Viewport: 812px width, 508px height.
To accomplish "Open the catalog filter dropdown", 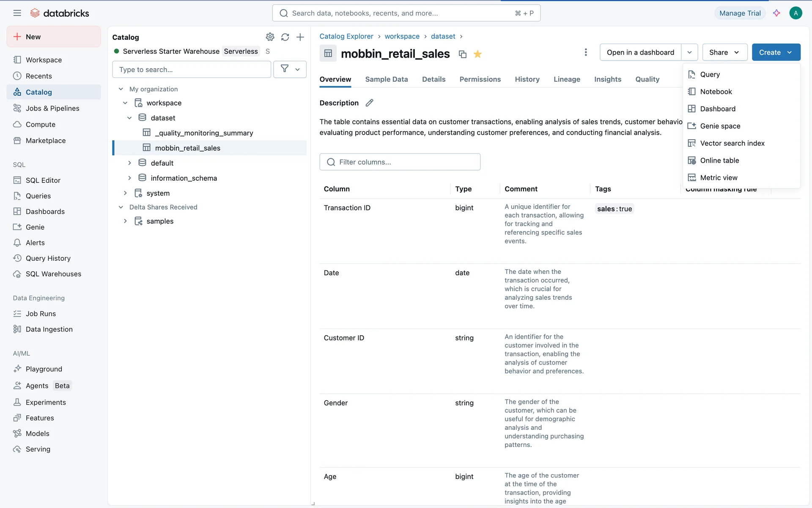I will click(290, 69).
